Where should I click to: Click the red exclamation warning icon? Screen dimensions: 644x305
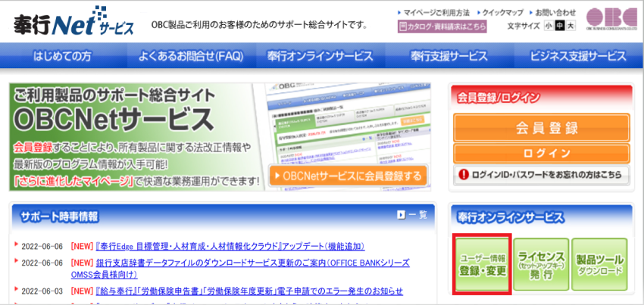pyautogui.click(x=464, y=175)
